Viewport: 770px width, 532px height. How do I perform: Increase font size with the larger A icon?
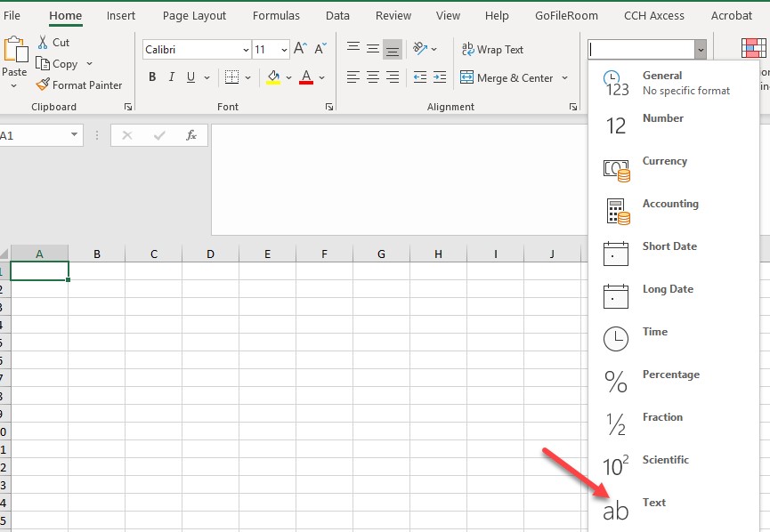pos(300,49)
